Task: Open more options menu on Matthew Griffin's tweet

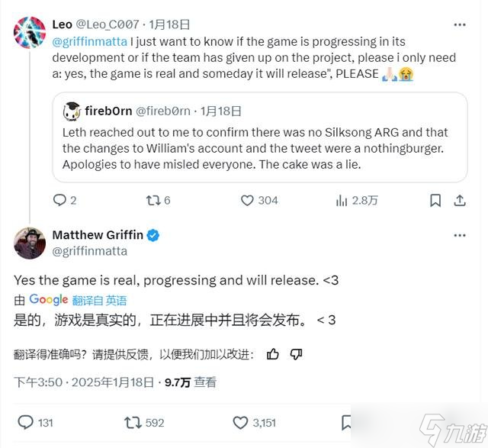Action: pyautogui.click(x=460, y=235)
